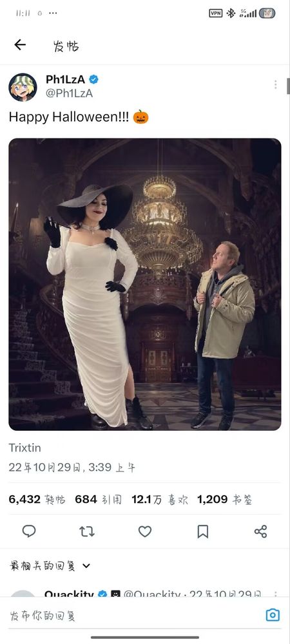Tap the back arrow icon
The image size is (290, 644).
20,45
